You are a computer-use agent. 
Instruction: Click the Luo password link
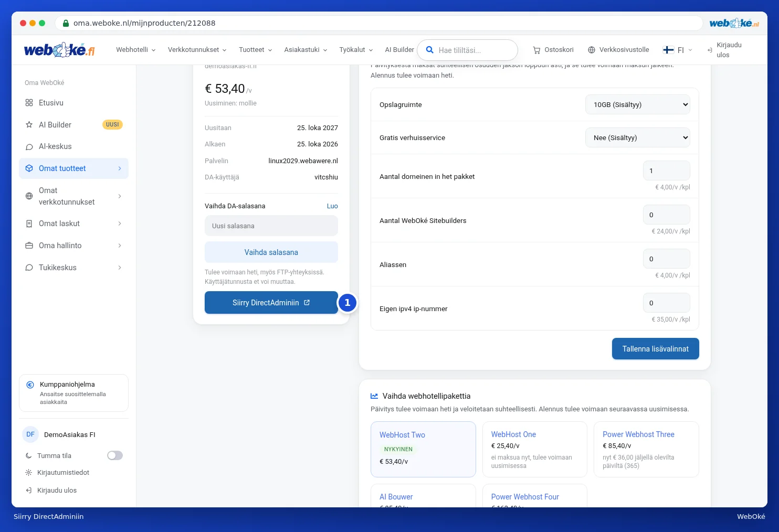pos(332,206)
